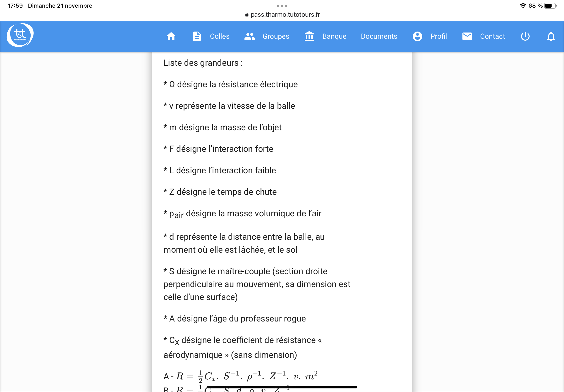Navigate to the Documents page
This screenshot has height=392, width=564.
[379, 36]
